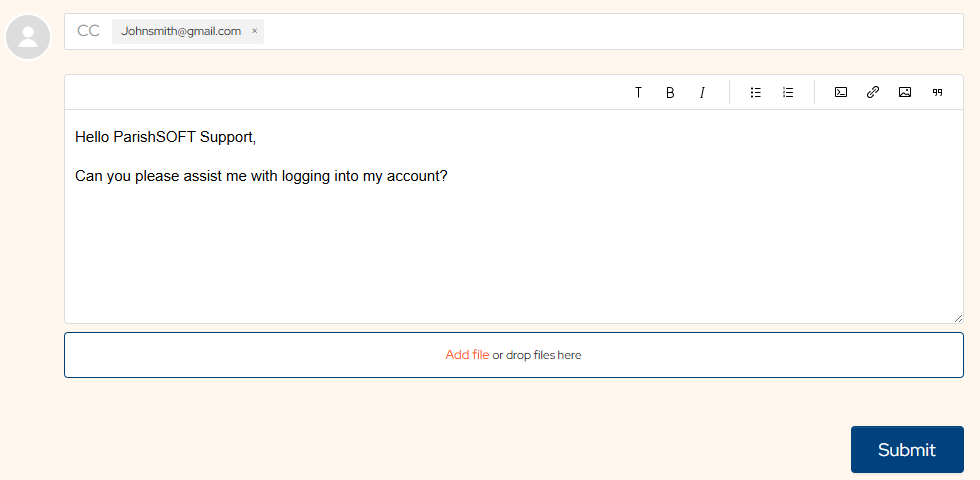Insert an image into the message
The image size is (980, 480).
905,92
